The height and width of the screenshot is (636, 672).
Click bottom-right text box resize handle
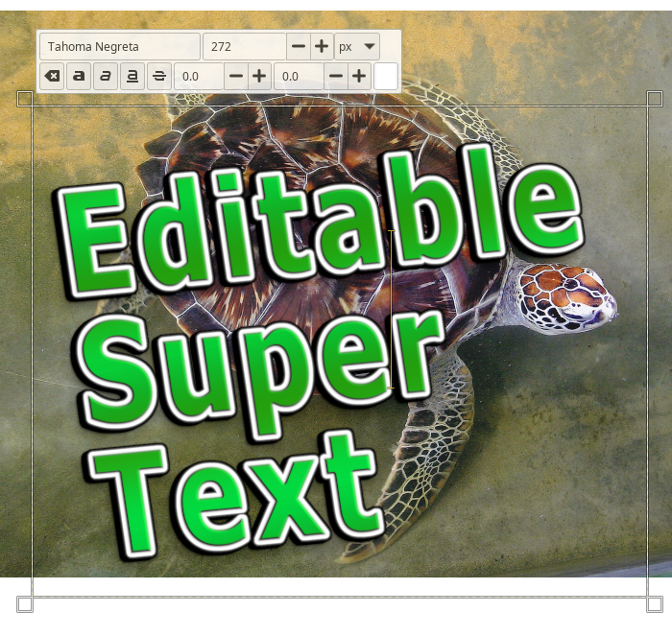[655, 604]
